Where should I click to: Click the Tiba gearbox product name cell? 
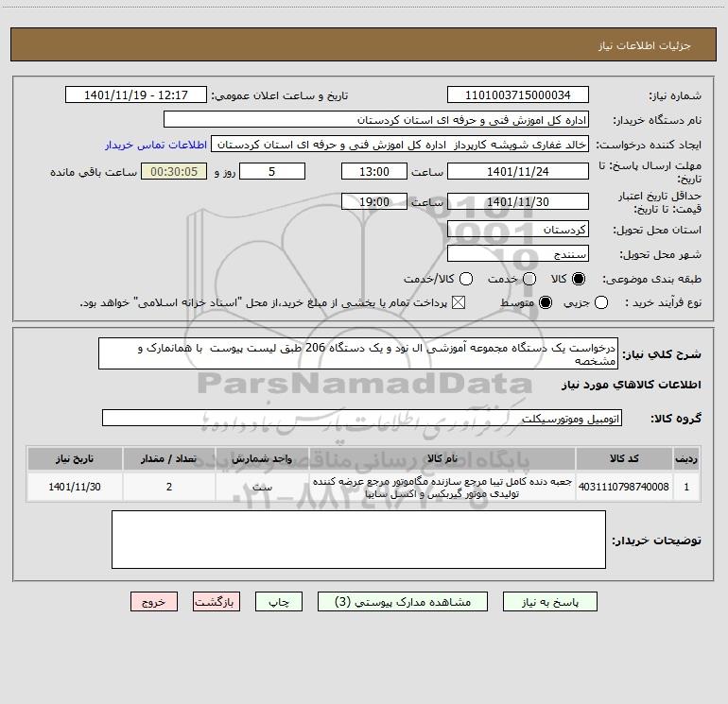tap(442, 487)
